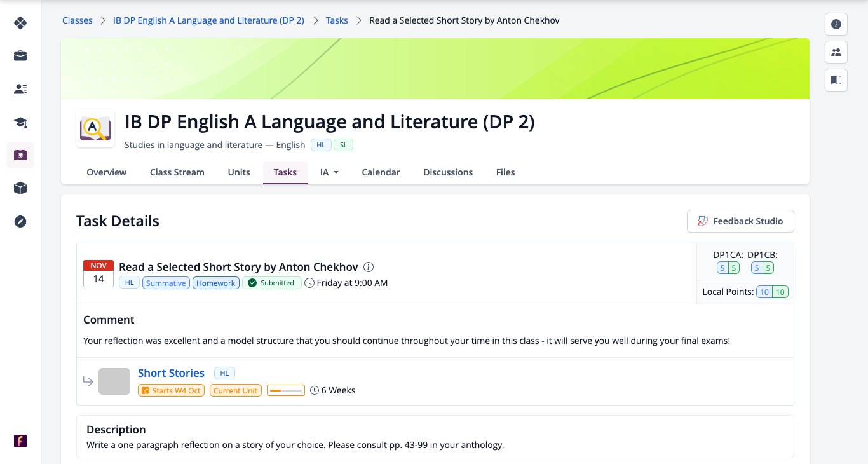Open the class members icon at right
The image size is (868, 464).
click(x=836, y=52)
